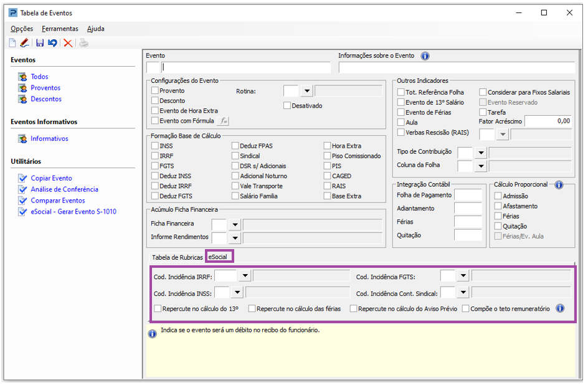Enable the Provento checkbox
The width and height of the screenshot is (588, 388).
tap(155, 91)
